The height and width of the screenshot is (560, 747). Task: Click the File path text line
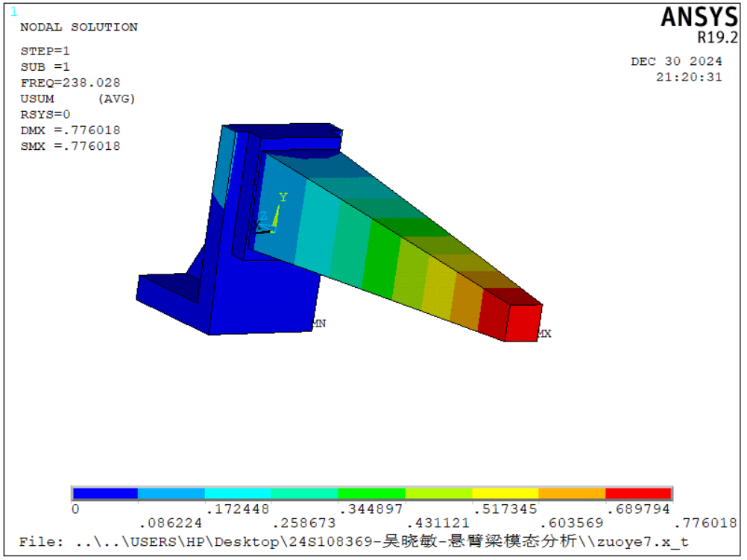pos(353,541)
